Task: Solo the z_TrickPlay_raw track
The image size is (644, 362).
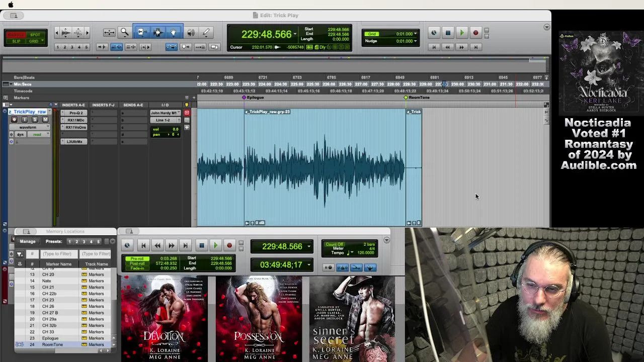Action: pos(35,120)
